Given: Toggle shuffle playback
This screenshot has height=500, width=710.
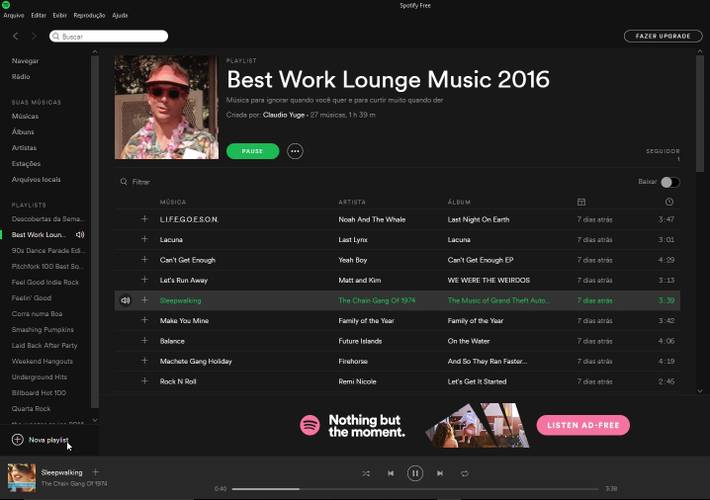Looking at the screenshot, I should click(366, 473).
